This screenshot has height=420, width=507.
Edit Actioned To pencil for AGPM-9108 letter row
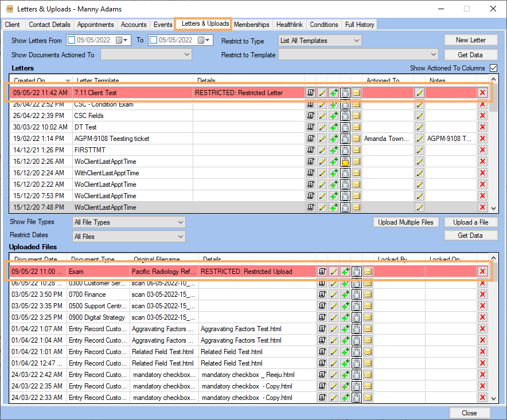coord(419,139)
